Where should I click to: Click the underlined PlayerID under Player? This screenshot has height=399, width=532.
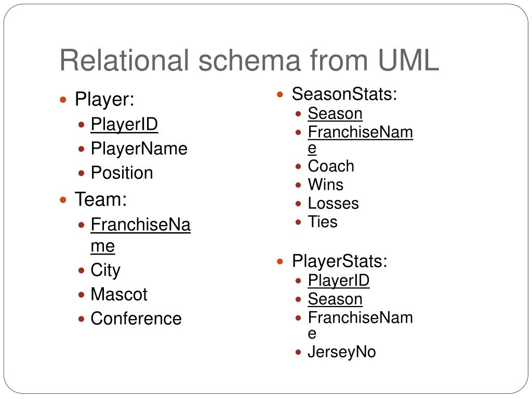click(124, 124)
